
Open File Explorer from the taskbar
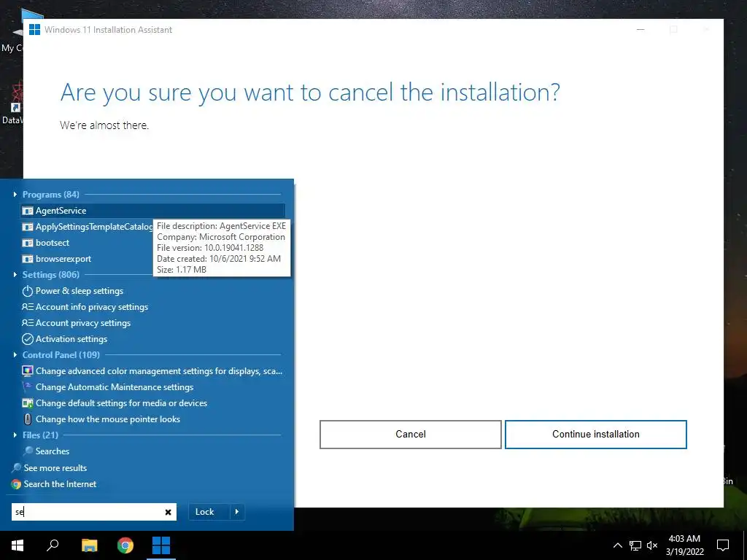pyautogui.click(x=89, y=545)
